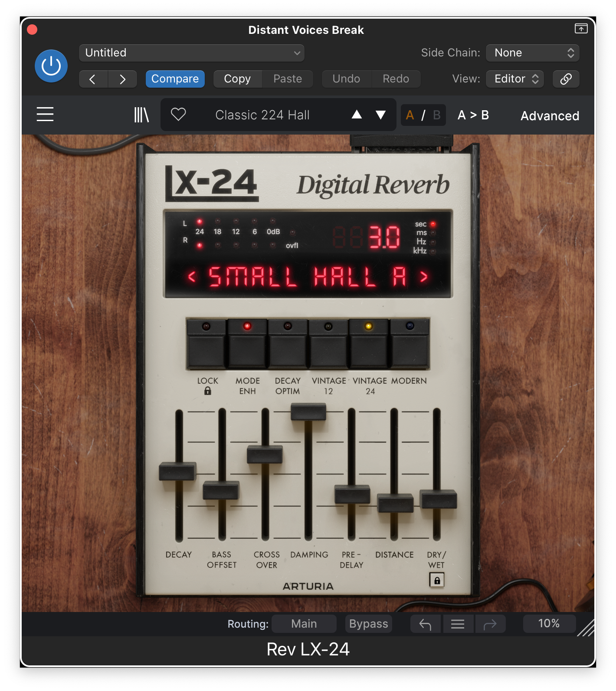616x691 pixels.
Task: Close the plugin window with red button
Action: [x=32, y=30]
